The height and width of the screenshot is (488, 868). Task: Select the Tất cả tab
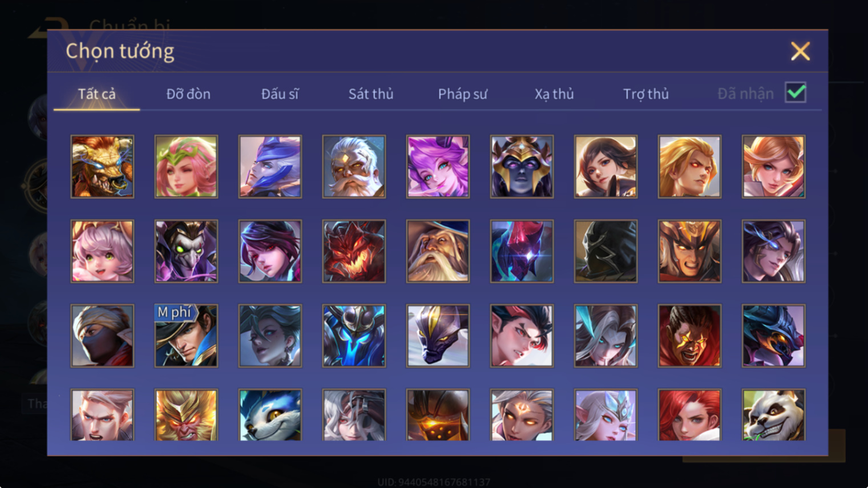96,94
